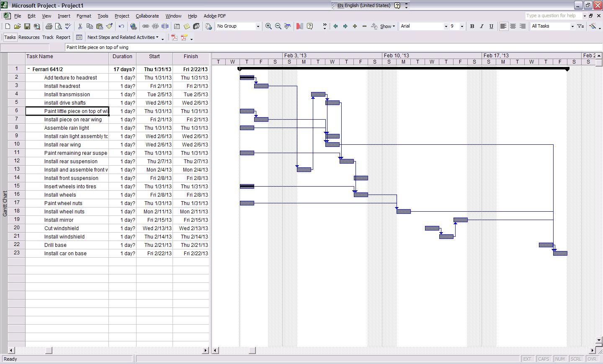Toggle the Project Guide pane button
Image resolution: width=603 pixels, height=364 pixels.
79,38
